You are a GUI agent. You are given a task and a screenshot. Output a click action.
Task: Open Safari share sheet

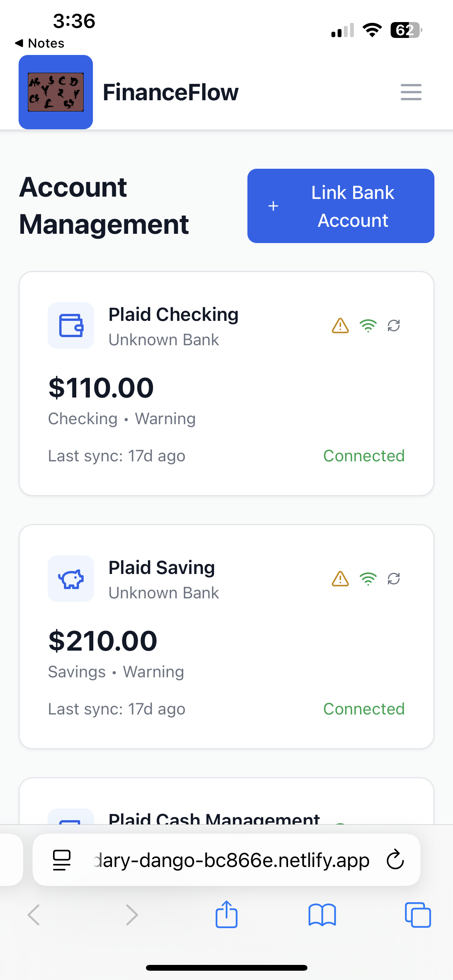pos(226,915)
